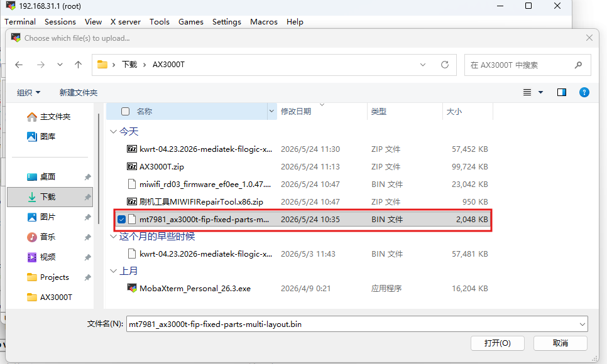607x364 pixels.
Task: Open the blue help icon
Action: (x=584, y=92)
